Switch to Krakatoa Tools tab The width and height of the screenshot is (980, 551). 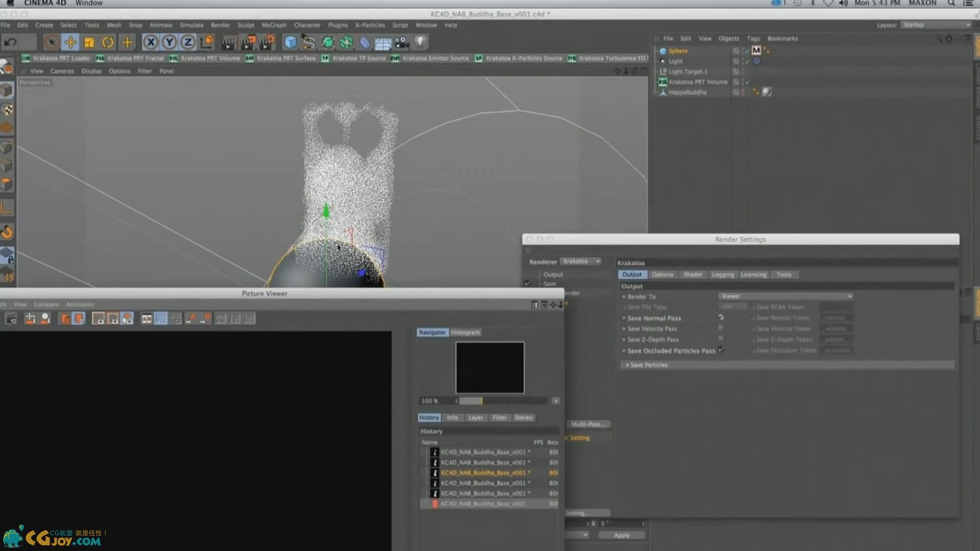click(783, 275)
